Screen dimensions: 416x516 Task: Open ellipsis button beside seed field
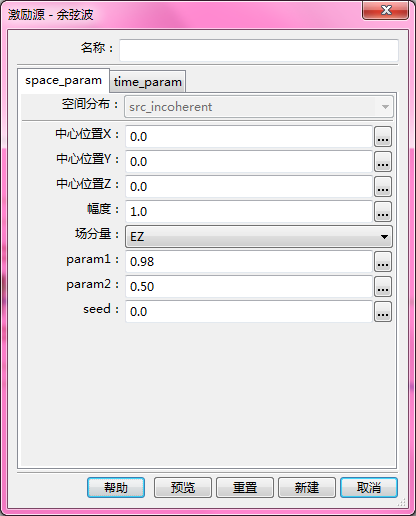click(x=383, y=312)
